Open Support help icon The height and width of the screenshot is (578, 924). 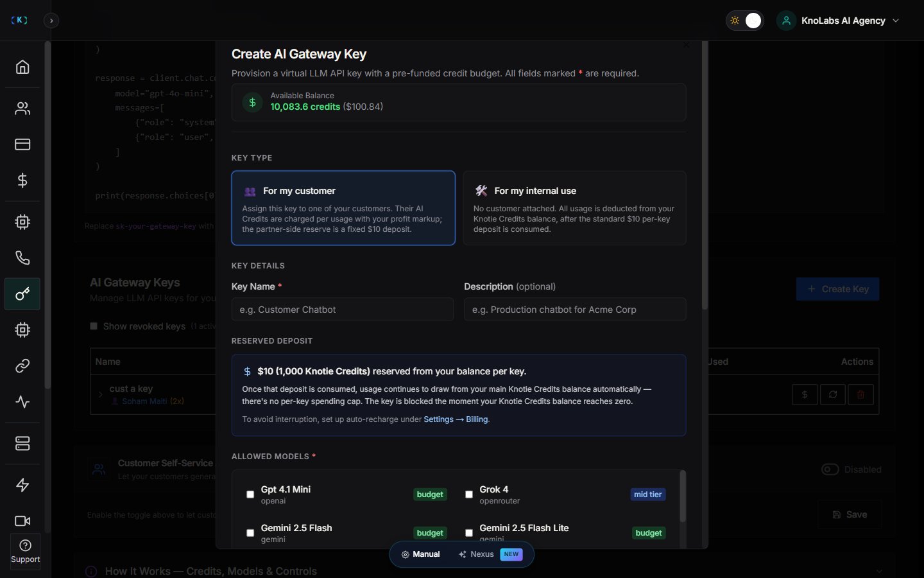pos(25,551)
